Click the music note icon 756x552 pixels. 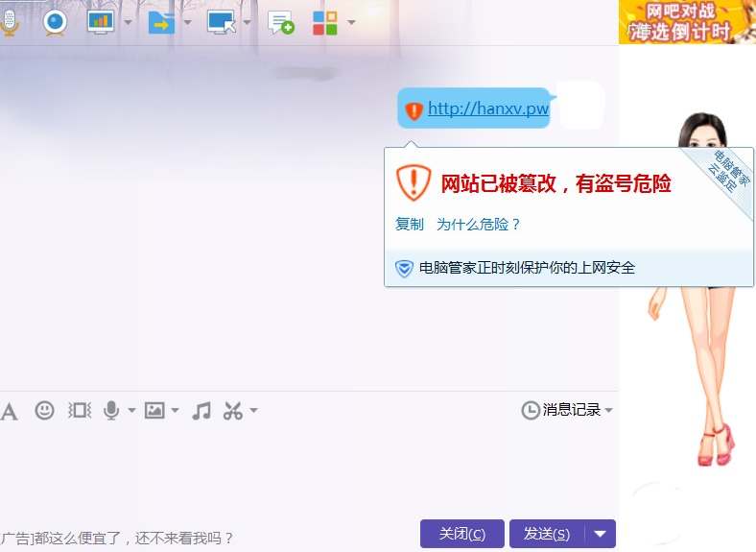pyautogui.click(x=201, y=411)
